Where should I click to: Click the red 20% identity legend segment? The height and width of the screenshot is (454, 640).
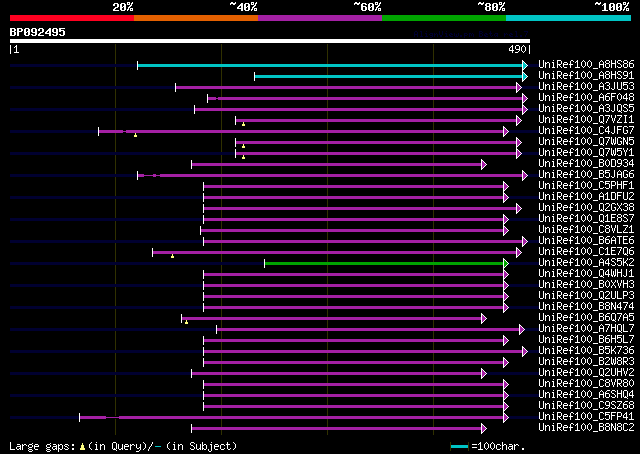click(72, 18)
